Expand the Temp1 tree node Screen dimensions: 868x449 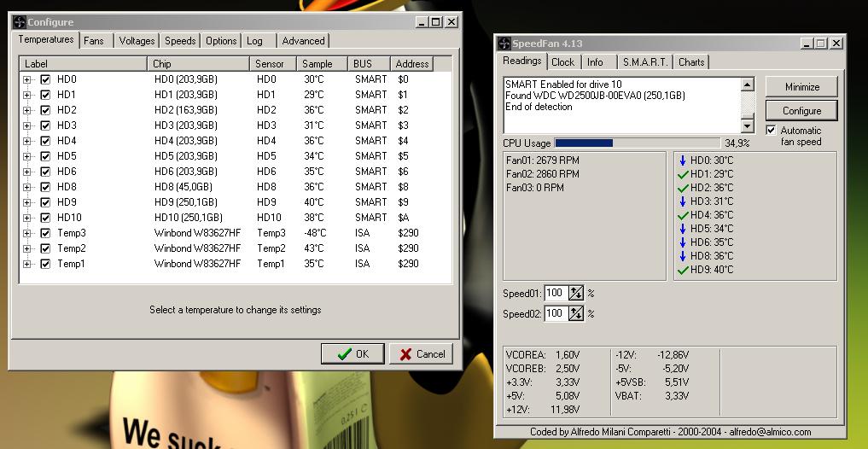[26, 264]
